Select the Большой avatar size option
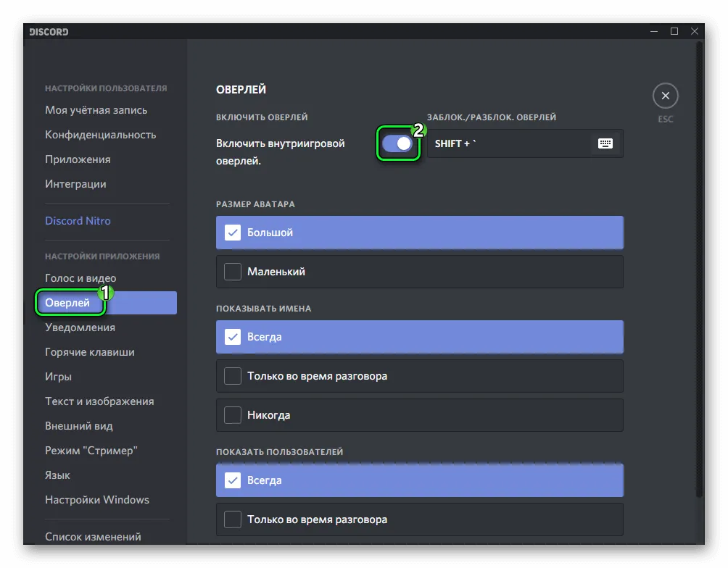 419,233
